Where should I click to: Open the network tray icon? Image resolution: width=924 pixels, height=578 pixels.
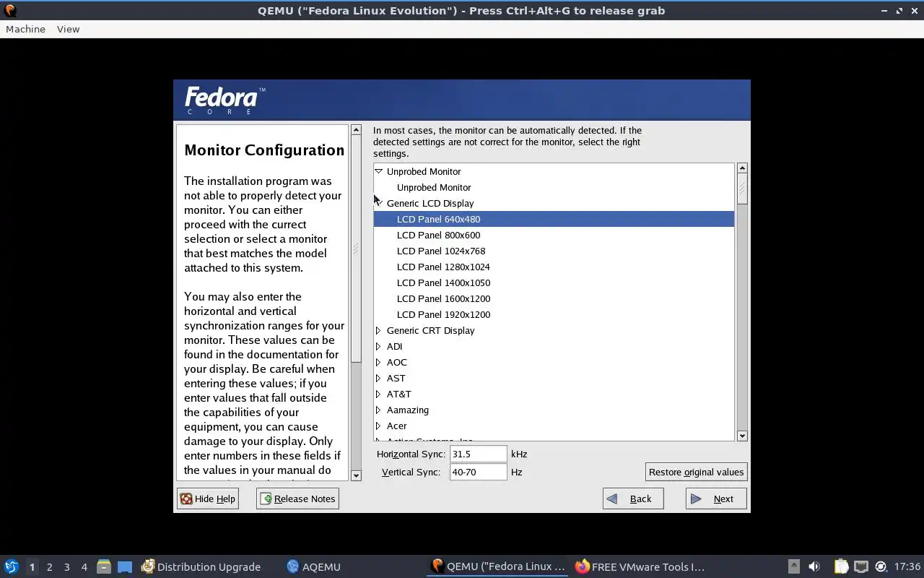coord(860,566)
